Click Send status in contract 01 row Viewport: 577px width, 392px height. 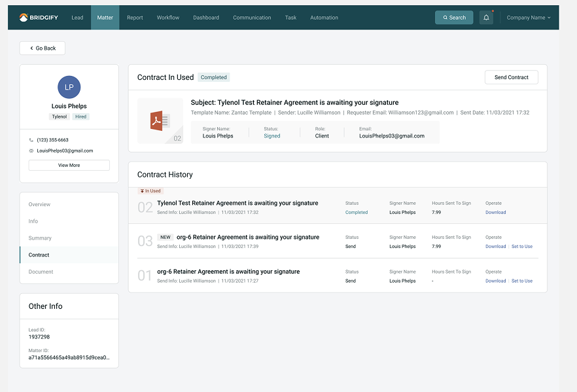click(351, 281)
